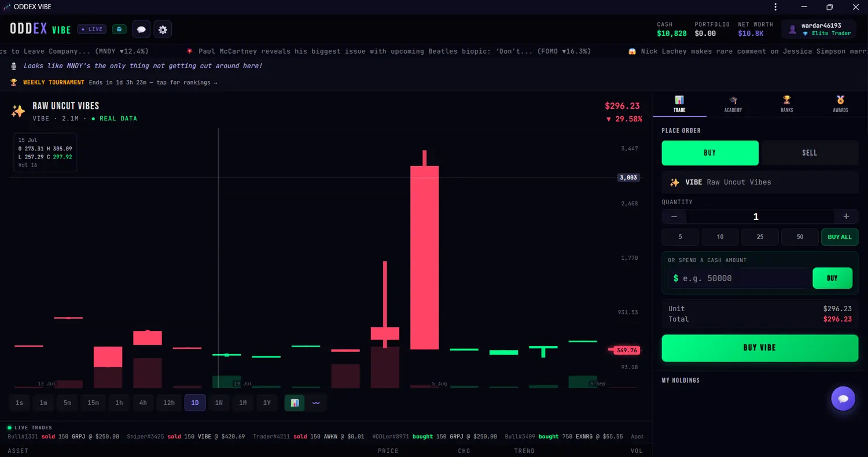Open the AWARDS tab
The width and height of the screenshot is (868, 457).
(x=841, y=104)
